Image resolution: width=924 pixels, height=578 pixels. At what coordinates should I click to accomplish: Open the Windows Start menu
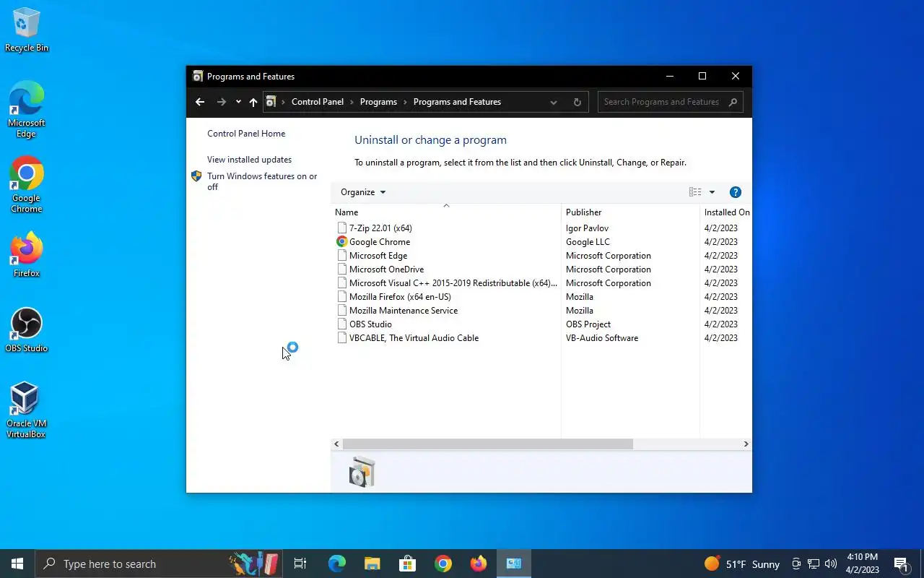(x=17, y=564)
